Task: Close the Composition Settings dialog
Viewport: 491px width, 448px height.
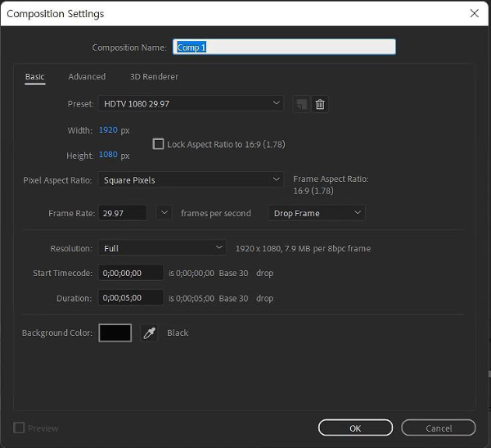Action: 474,13
